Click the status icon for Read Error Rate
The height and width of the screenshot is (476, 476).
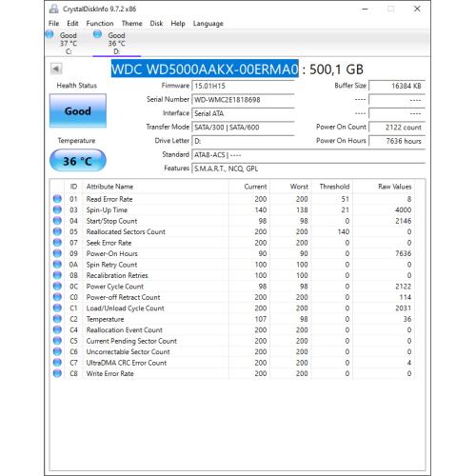point(57,199)
